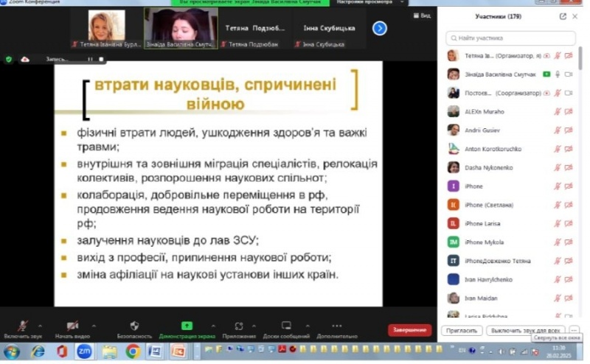Select iPhone Mykola in participants list
The width and height of the screenshot is (590, 364).
tap(510, 242)
